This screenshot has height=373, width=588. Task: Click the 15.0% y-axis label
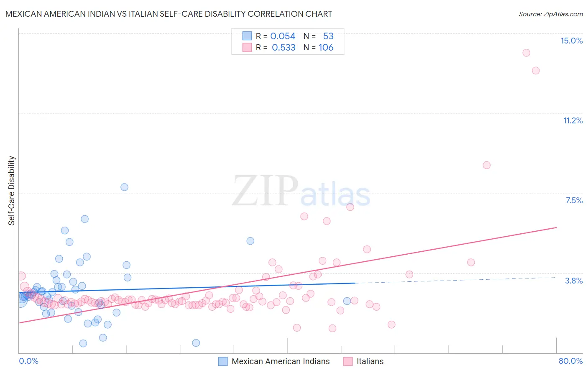(571, 41)
